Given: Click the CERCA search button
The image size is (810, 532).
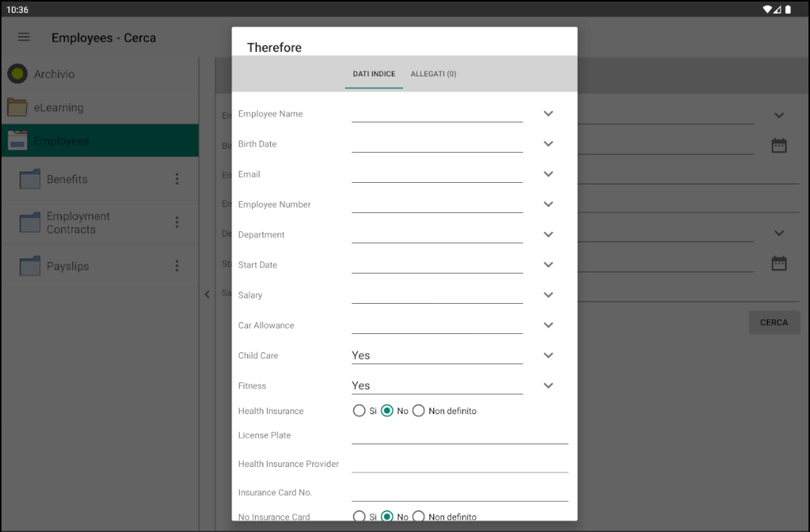Looking at the screenshot, I should [774, 322].
